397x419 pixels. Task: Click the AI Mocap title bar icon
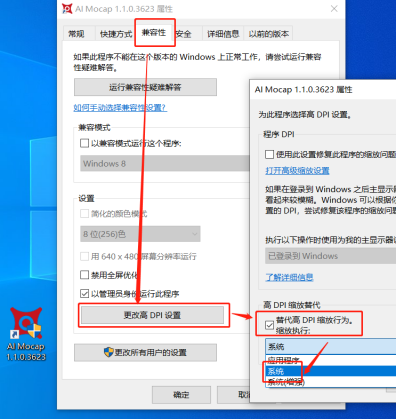67,8
